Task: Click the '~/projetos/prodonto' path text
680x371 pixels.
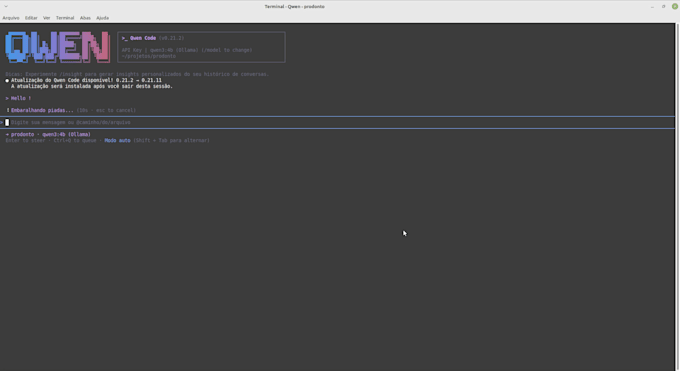Action: click(x=149, y=56)
